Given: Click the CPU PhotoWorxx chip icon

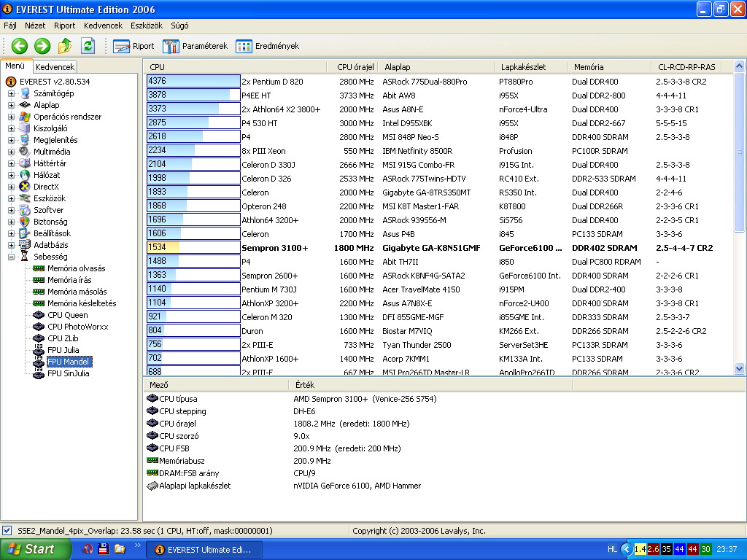Looking at the screenshot, I should [x=39, y=327].
